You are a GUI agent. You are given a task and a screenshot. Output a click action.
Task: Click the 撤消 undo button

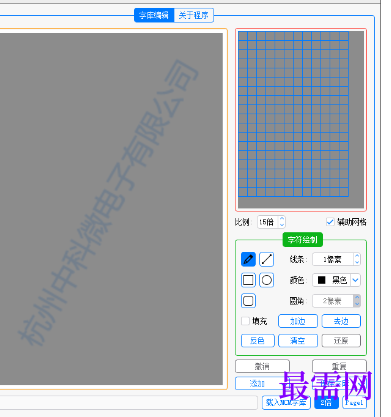(x=262, y=366)
